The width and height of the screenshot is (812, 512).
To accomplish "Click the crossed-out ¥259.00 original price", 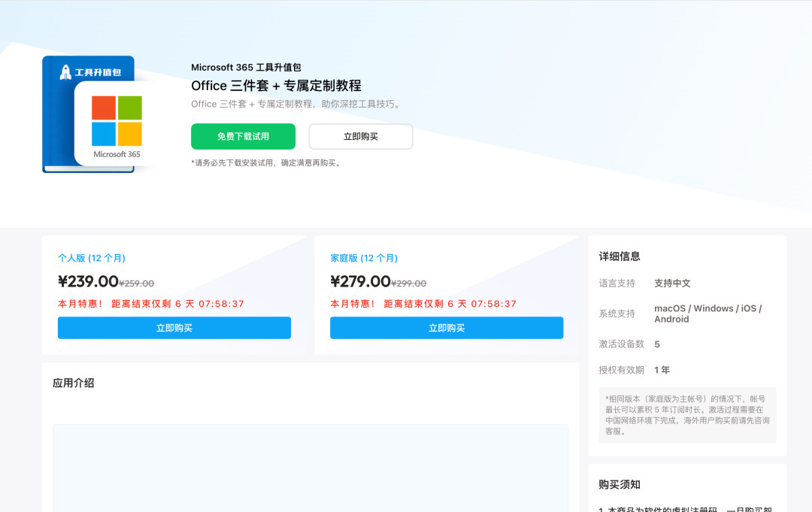I will coord(137,283).
